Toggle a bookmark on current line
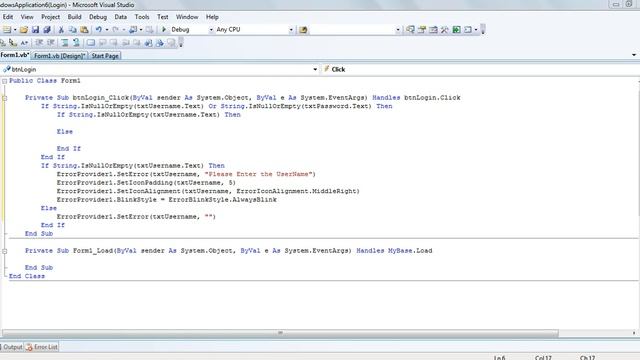Image resolution: width=640 pixels, height=360 pixels. 91,42
